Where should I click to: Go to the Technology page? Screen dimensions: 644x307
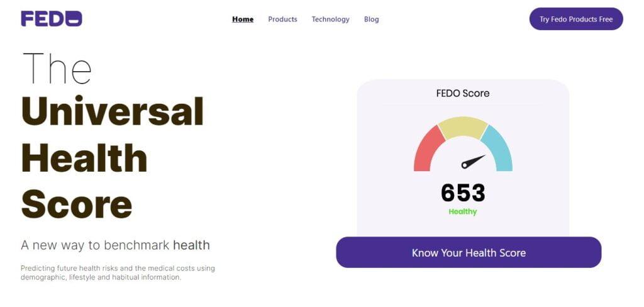330,20
